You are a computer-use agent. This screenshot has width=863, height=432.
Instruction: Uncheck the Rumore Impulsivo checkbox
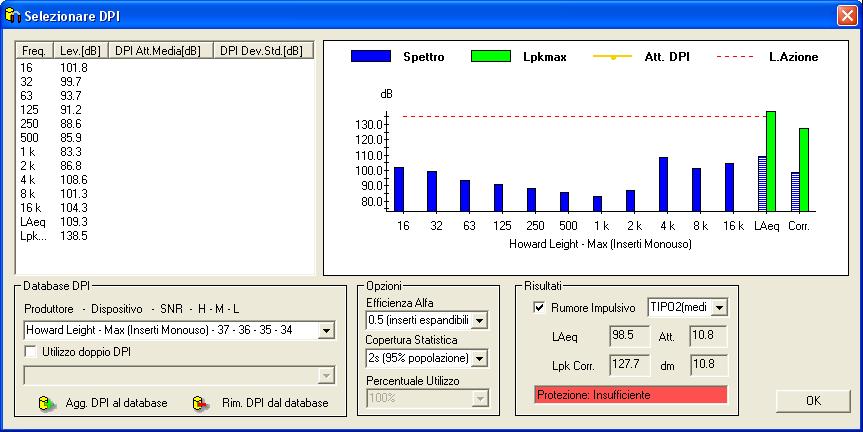click(539, 308)
